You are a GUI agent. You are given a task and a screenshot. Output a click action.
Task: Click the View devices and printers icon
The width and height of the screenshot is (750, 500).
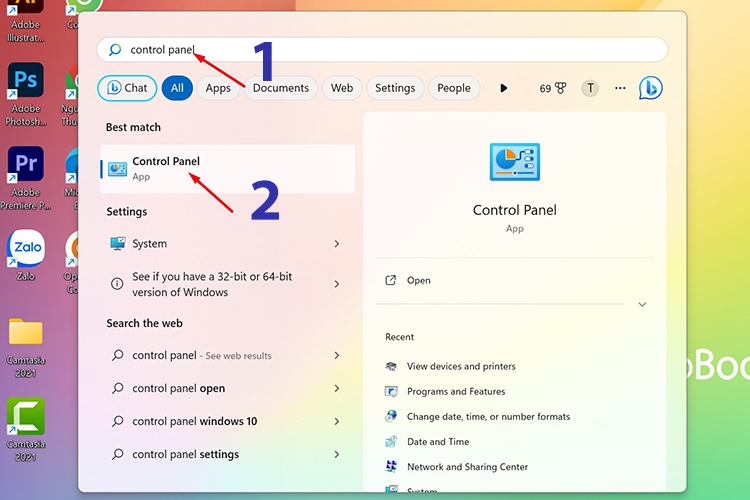[x=391, y=367]
